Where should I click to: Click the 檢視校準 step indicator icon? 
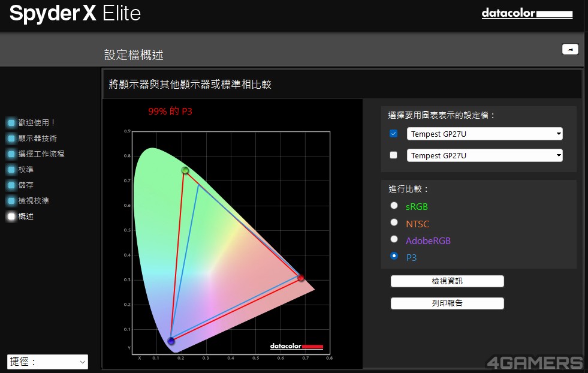click(11, 201)
